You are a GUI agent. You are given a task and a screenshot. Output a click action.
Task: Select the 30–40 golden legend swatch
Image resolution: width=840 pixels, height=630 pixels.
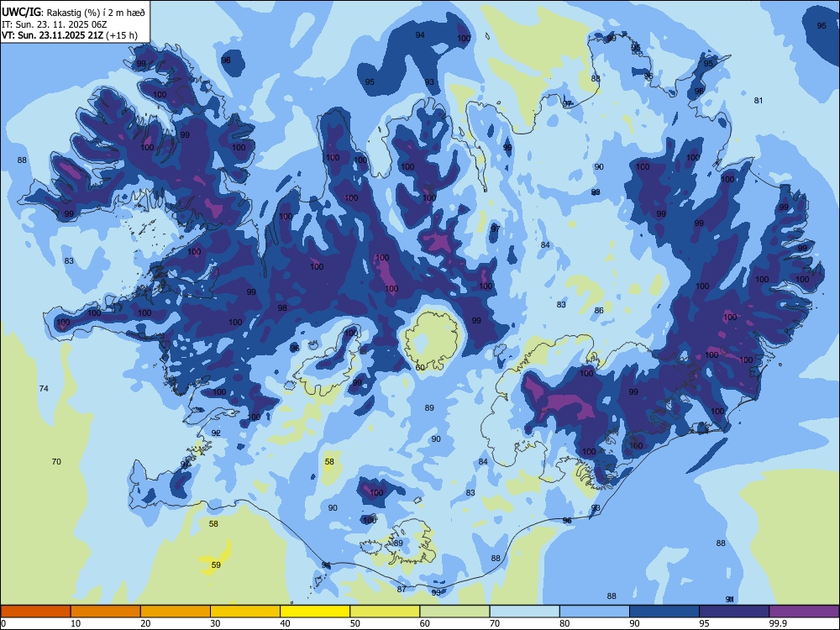click(245, 612)
